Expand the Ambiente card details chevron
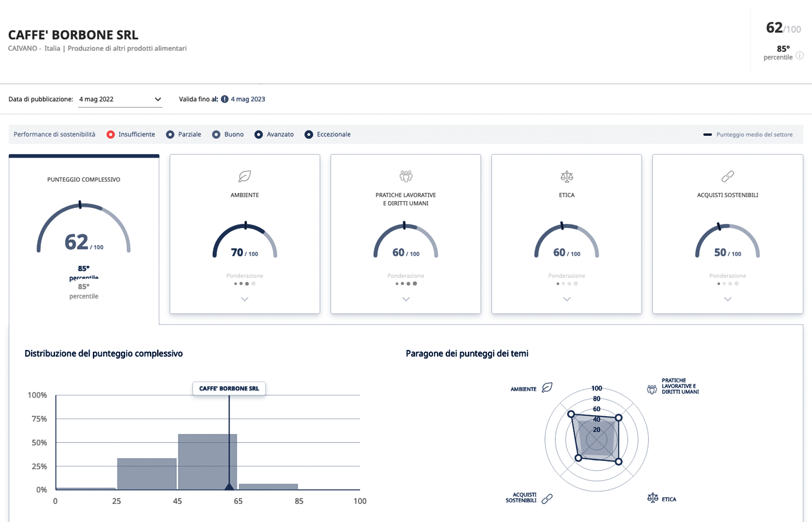 (x=245, y=299)
